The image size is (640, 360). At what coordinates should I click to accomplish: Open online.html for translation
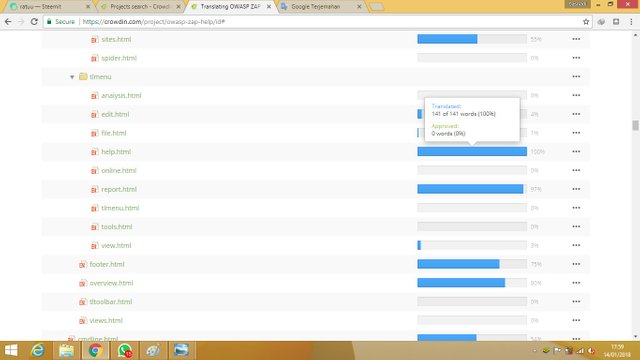[x=119, y=171]
